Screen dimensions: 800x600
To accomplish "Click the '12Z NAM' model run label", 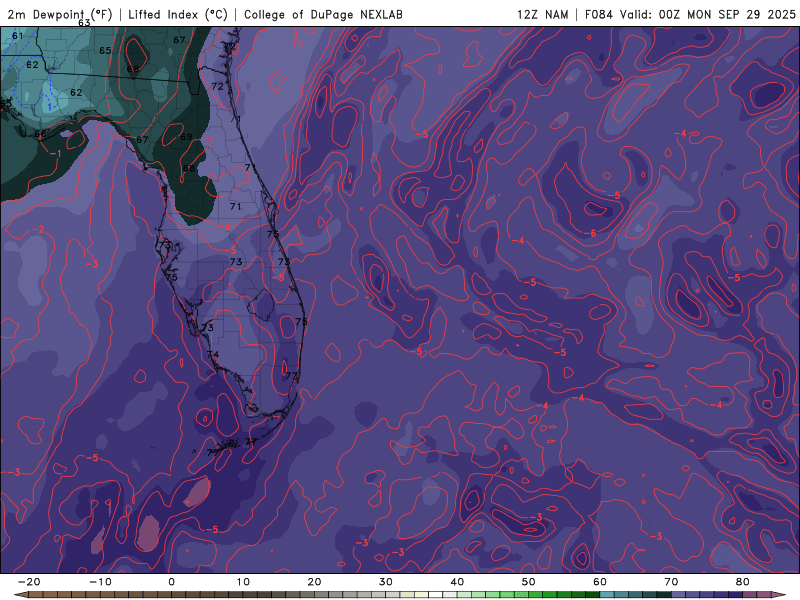I will pos(542,14).
